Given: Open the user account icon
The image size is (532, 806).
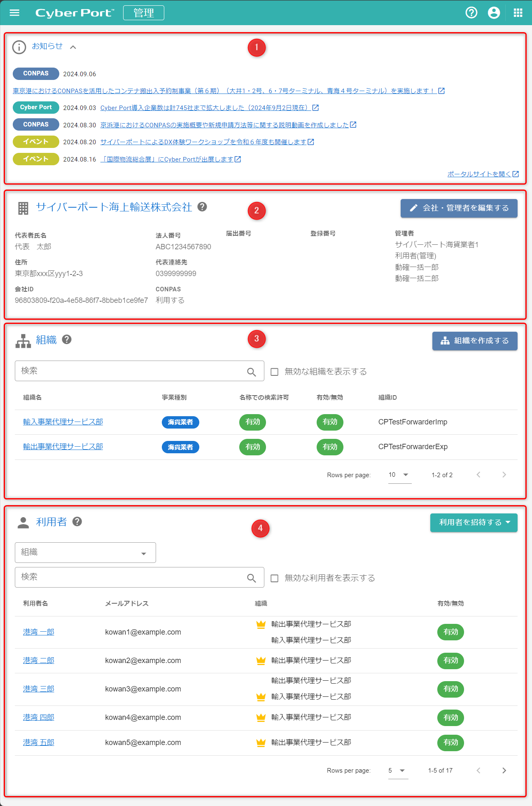Looking at the screenshot, I should 494,13.
